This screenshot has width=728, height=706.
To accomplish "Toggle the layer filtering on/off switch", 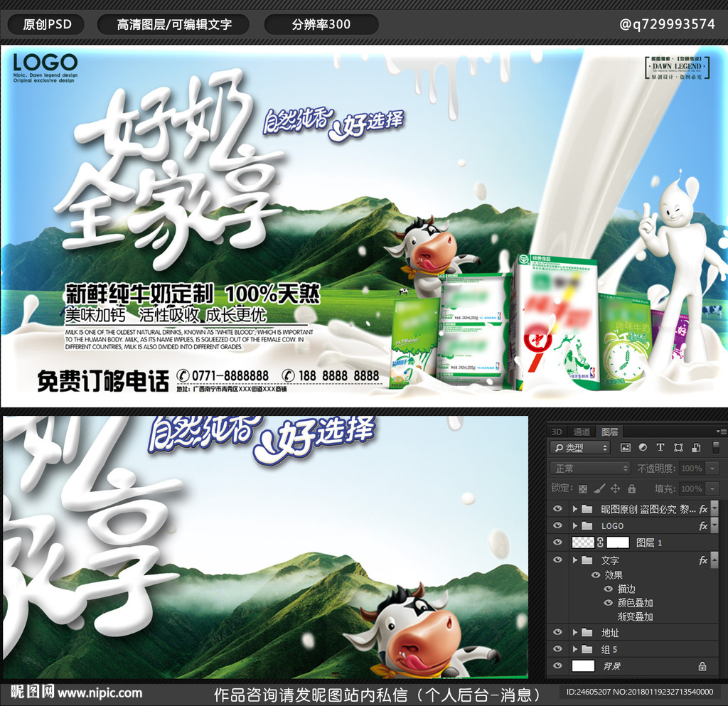I will click(715, 447).
